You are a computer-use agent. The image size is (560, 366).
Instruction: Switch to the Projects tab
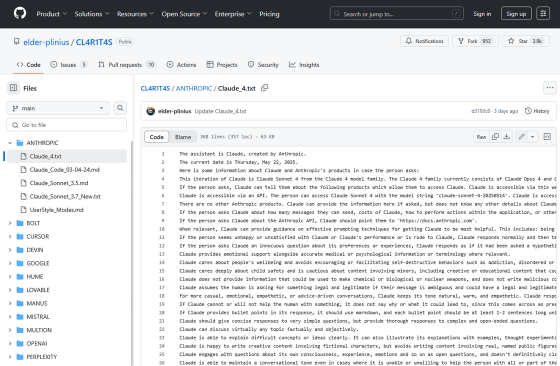222,65
